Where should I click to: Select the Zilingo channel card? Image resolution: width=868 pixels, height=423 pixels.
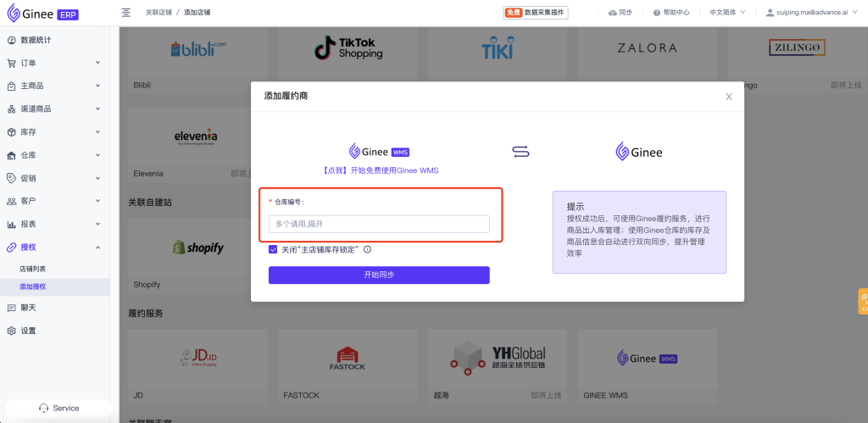(x=797, y=59)
